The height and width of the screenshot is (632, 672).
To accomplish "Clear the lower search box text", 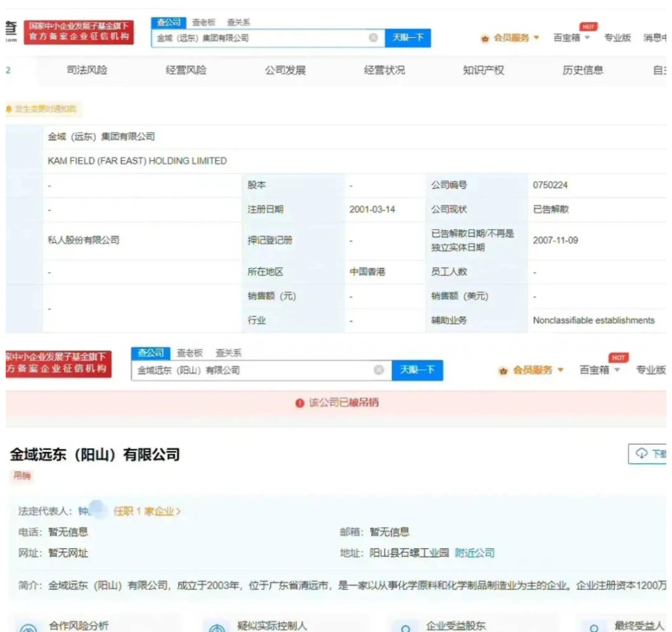I will click(x=378, y=370).
